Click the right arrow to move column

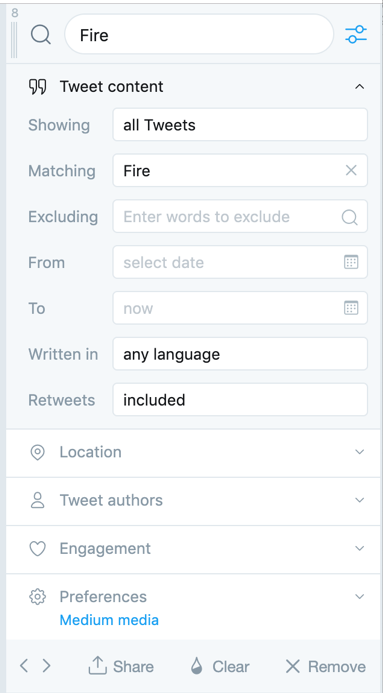(46, 666)
